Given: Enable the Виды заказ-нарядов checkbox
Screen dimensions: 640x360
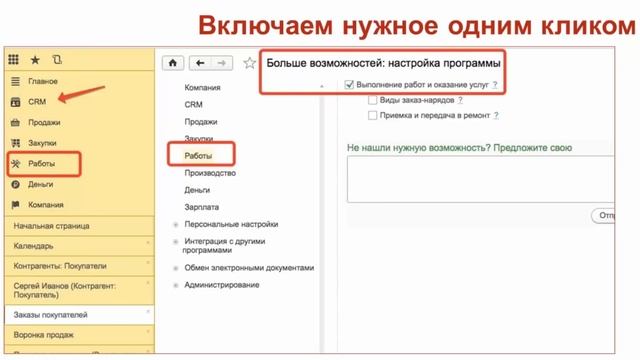Looking at the screenshot, I should coord(372,100).
